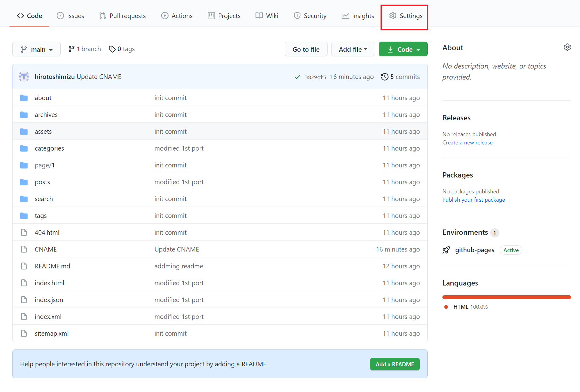Open the posts folder
Image resolution: width=580 pixels, height=392 pixels.
(x=42, y=182)
